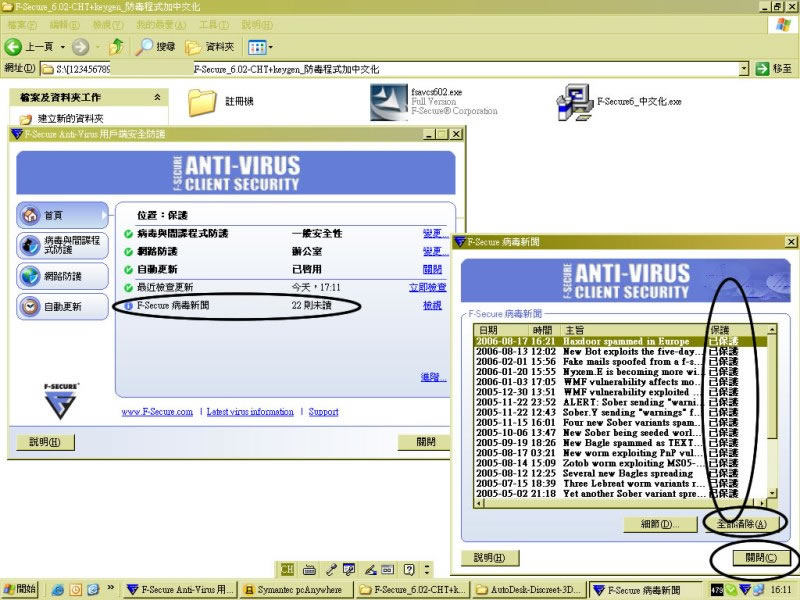Open 病毒與間諜程式防護 in the F-Secure sidebar
The image size is (800, 600).
coord(62,245)
